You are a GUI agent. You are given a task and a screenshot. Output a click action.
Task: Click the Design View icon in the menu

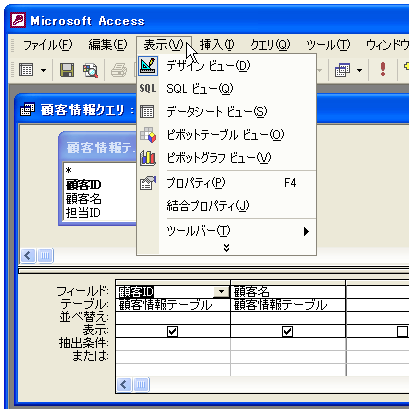click(148, 66)
